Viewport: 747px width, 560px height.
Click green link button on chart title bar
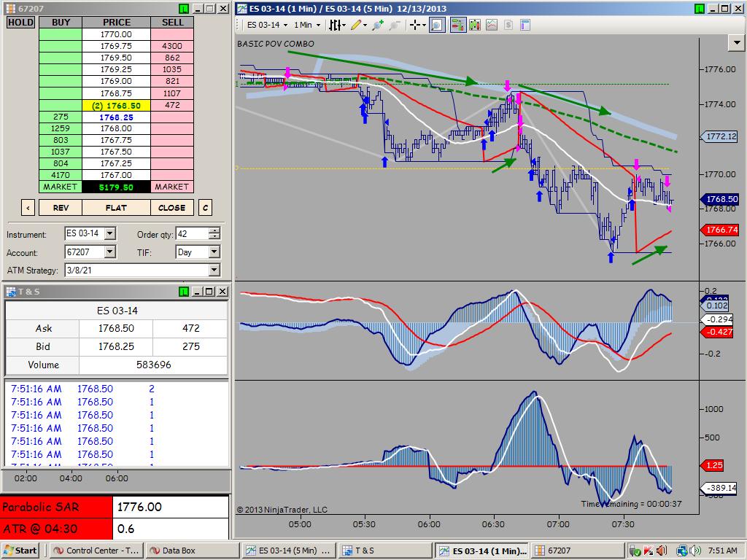coord(699,9)
